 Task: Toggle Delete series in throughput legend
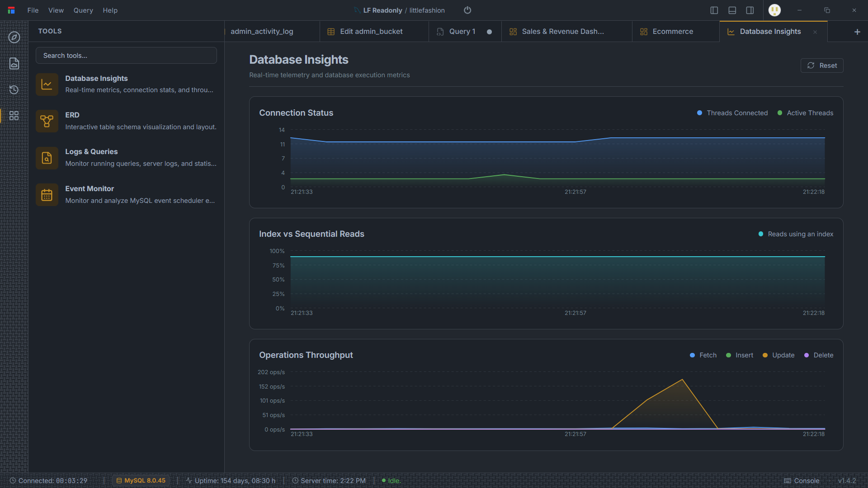(x=819, y=355)
